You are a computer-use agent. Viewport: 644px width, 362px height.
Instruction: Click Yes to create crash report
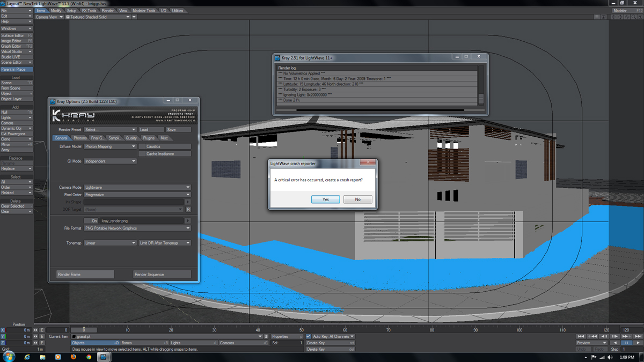tap(325, 199)
